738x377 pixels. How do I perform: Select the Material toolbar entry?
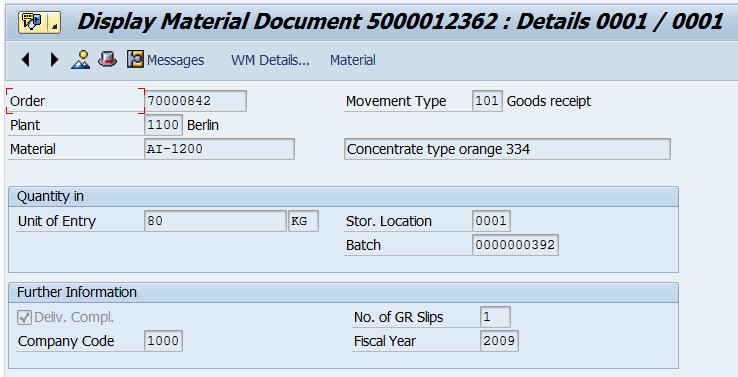click(353, 60)
